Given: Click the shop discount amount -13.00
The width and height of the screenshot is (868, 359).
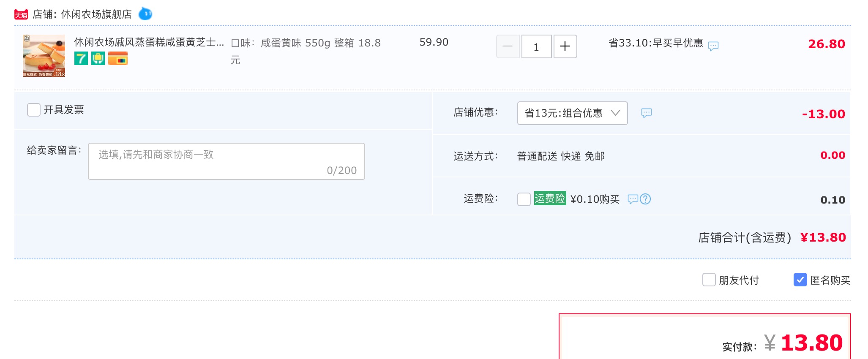Looking at the screenshot, I should (824, 114).
